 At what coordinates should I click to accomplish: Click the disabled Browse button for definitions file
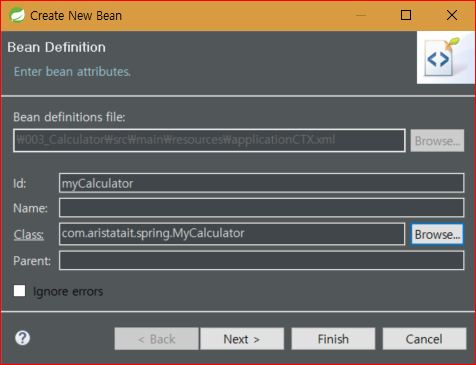click(x=437, y=141)
